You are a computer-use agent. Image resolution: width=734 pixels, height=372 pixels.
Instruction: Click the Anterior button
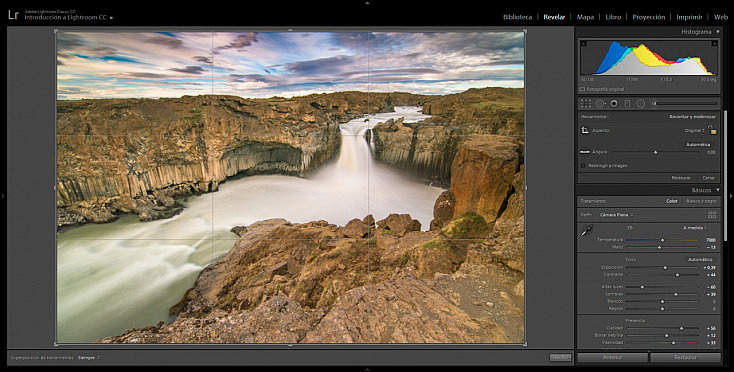tap(613, 357)
